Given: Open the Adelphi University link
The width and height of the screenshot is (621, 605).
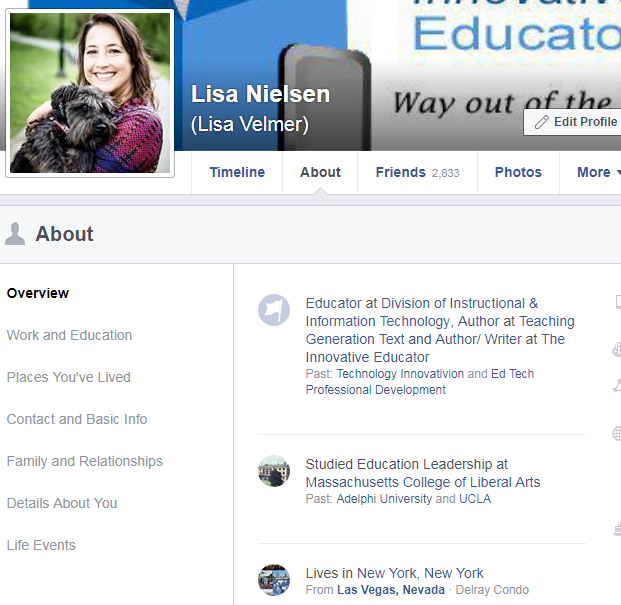Looking at the screenshot, I should pos(384,498).
